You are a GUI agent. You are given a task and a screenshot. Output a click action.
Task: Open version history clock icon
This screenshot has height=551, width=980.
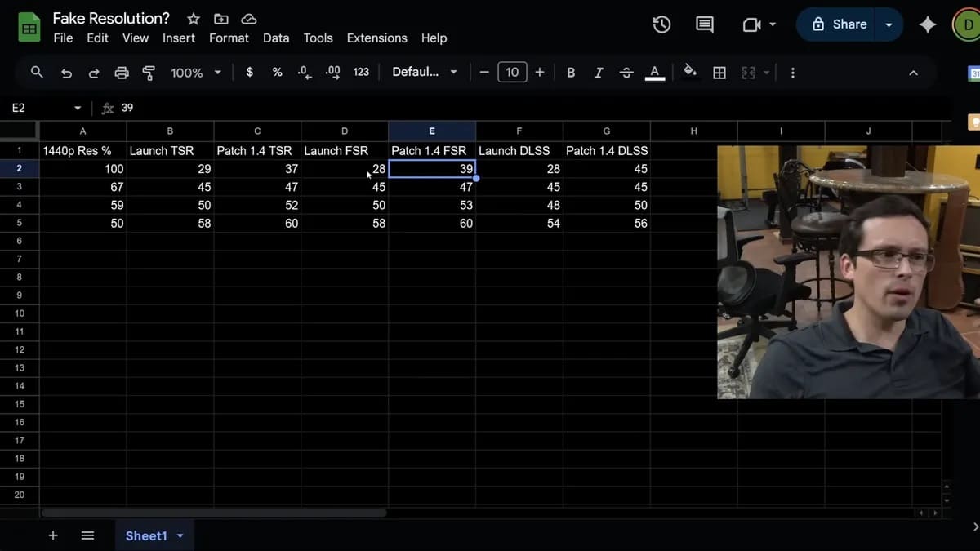point(661,24)
